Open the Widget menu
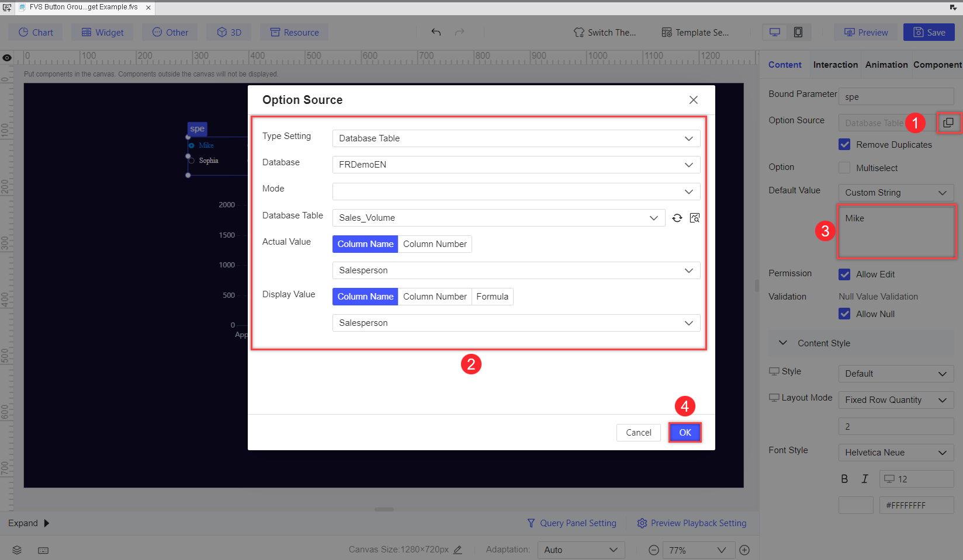 coord(102,32)
